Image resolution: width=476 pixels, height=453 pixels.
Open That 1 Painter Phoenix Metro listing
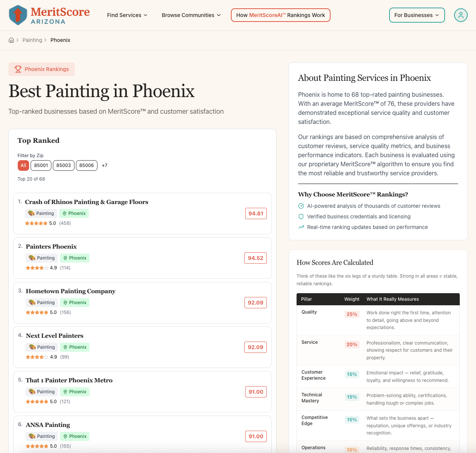coord(69,380)
